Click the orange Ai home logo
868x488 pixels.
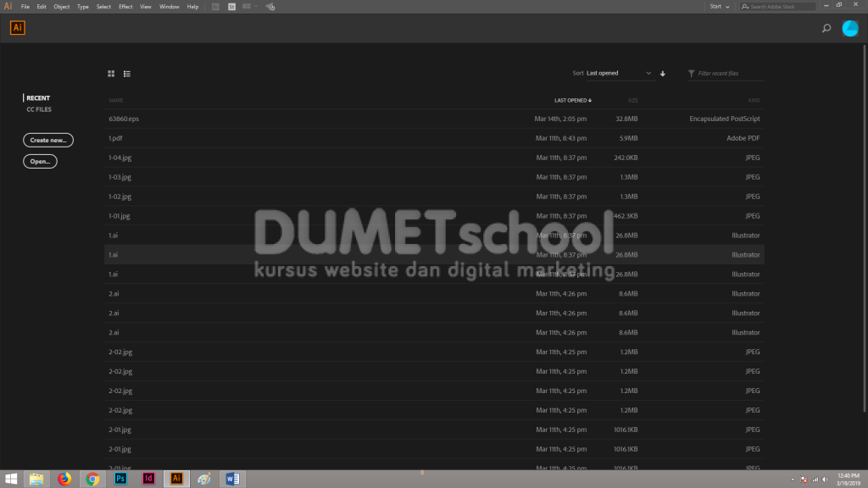[17, 28]
